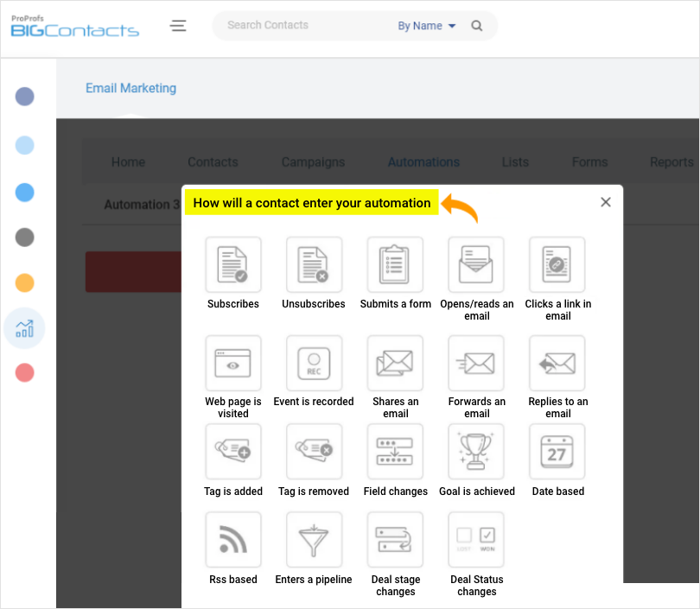Image resolution: width=700 pixels, height=609 pixels.
Task: Go to the Forms tab
Action: pyautogui.click(x=589, y=162)
